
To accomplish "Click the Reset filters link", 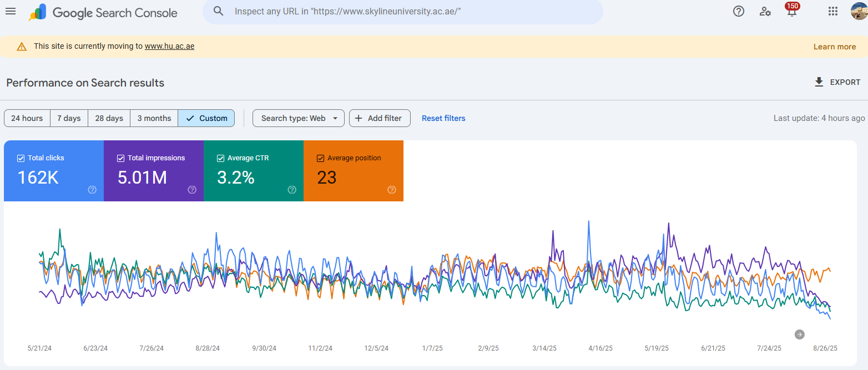I will [x=443, y=118].
